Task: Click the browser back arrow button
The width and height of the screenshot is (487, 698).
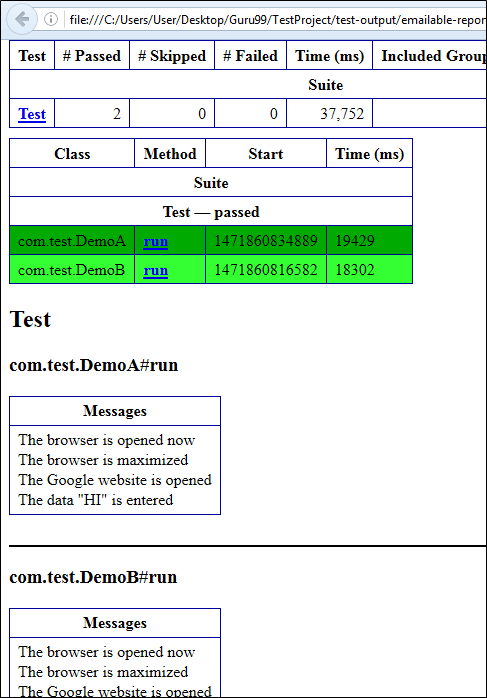Action: [21, 19]
